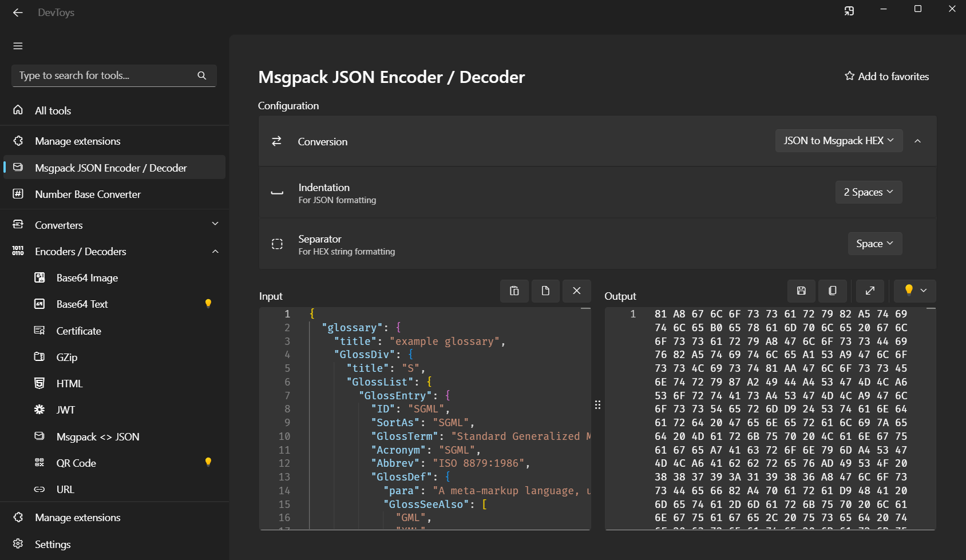The image size is (966, 560).
Task: Click the Indentation space icon
Action: [277, 193]
